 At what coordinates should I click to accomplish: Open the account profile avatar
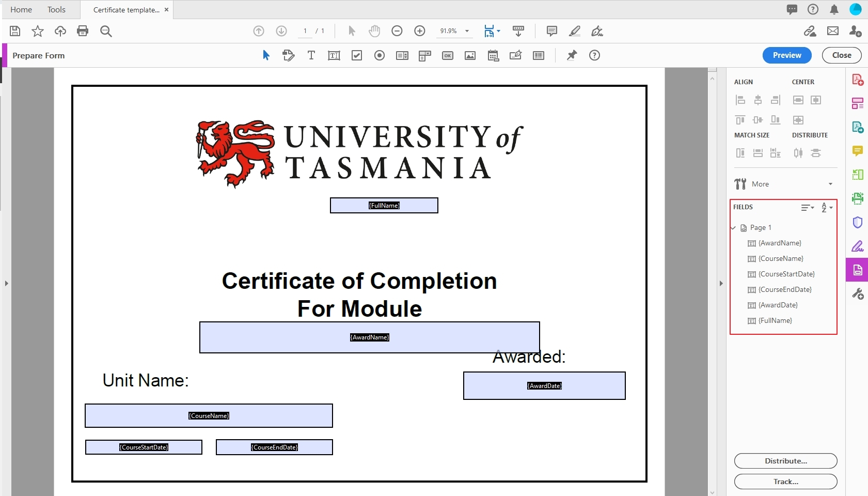coord(856,9)
